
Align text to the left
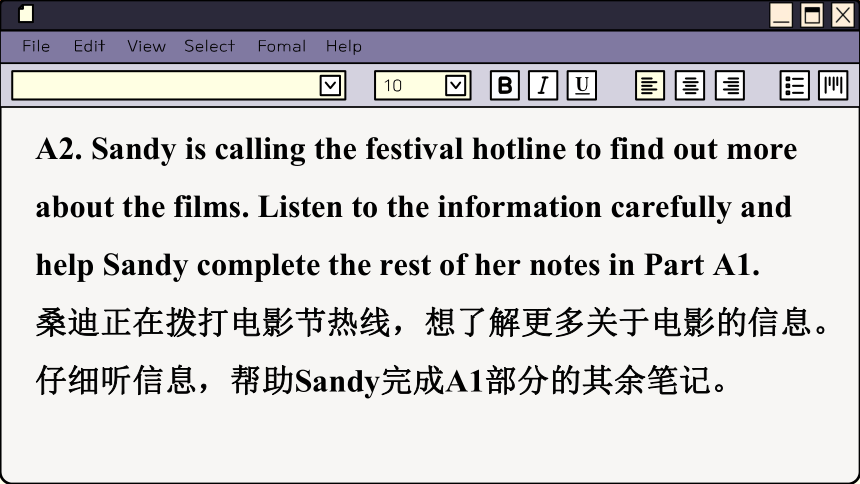click(650, 85)
